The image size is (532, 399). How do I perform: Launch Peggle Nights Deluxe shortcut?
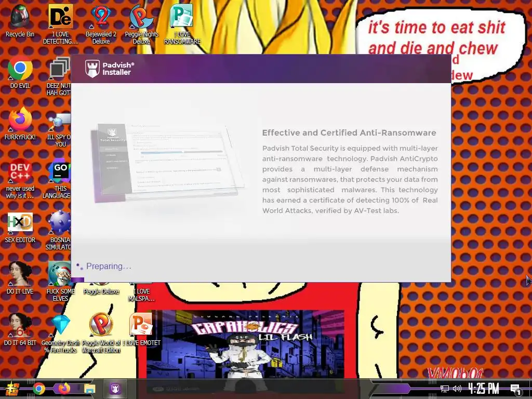(141, 24)
